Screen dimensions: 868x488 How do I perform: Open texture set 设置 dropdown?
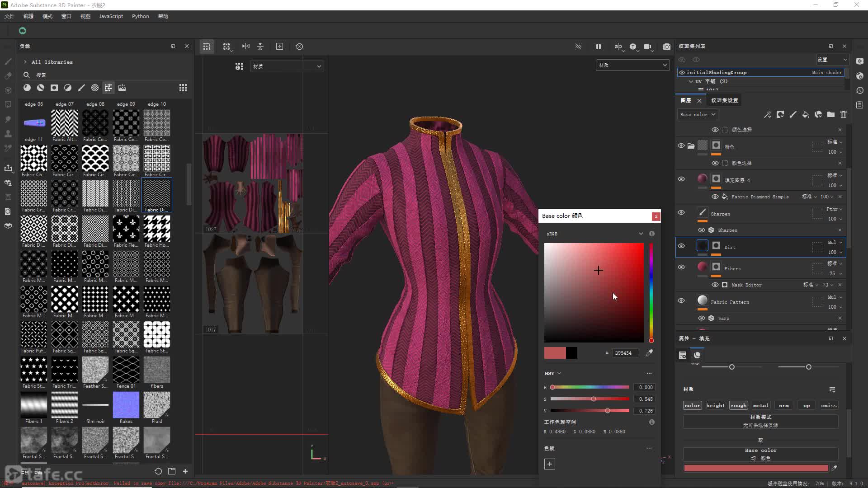point(832,60)
